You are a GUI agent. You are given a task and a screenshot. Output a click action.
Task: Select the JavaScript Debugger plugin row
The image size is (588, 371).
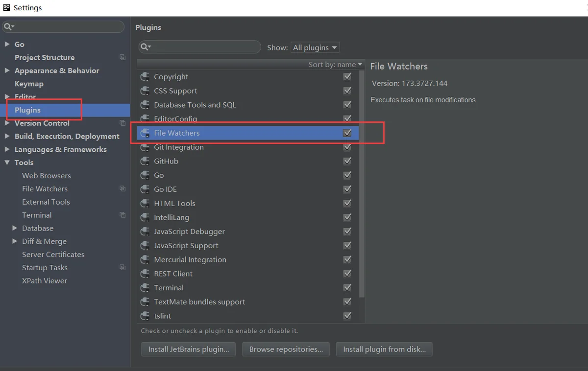tap(248, 232)
